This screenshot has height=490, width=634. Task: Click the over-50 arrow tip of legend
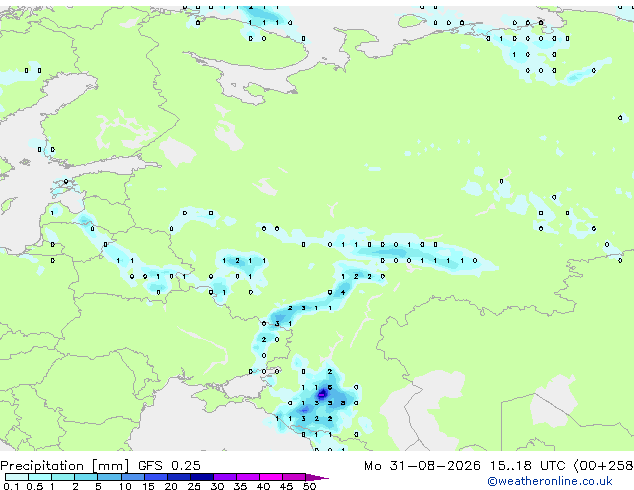point(317,477)
